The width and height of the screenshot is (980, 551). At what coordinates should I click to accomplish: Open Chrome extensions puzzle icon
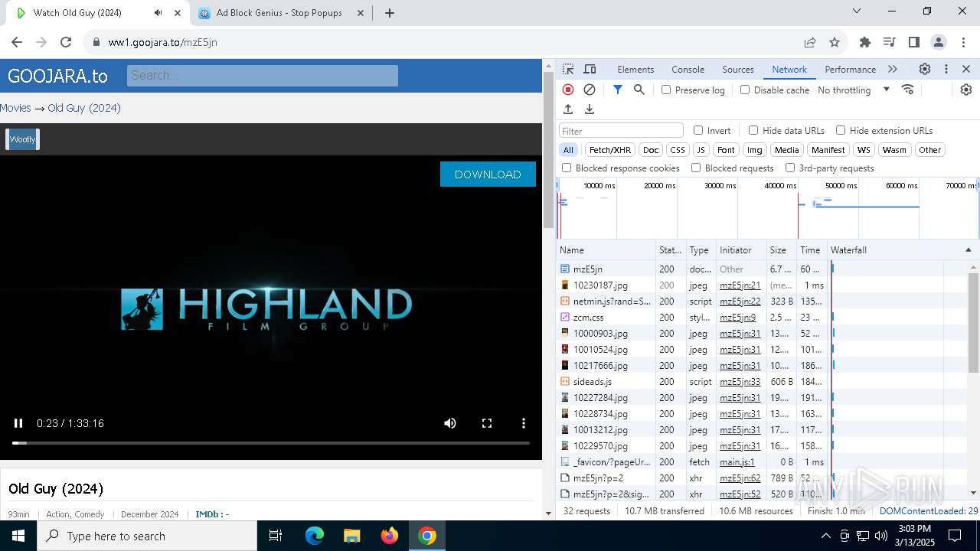coord(865,42)
